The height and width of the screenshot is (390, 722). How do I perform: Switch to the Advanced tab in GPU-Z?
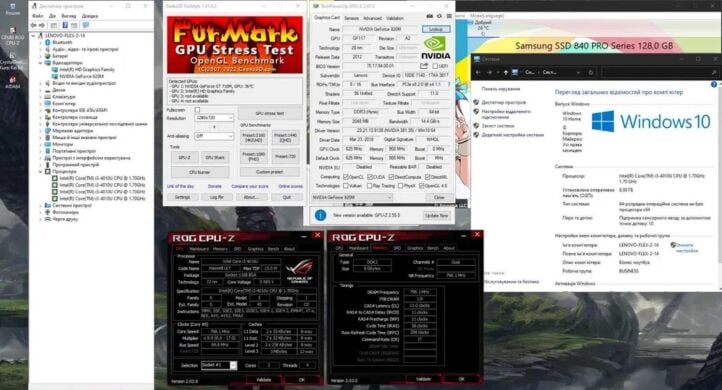pos(372,18)
